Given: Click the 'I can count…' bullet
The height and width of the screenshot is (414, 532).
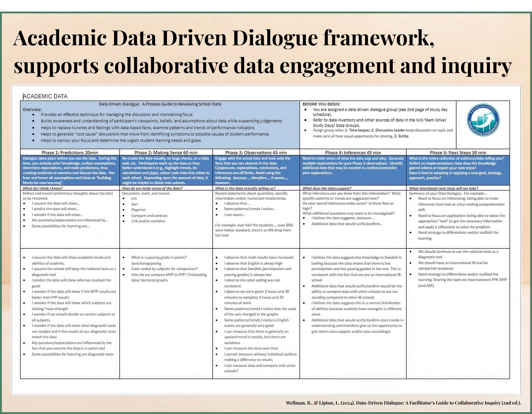Looking at the screenshot, I should (x=235, y=215).
